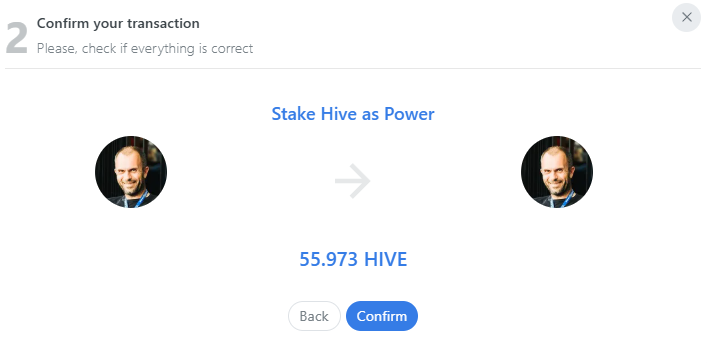Select the 55.973 HIVE amount text
The width and height of the screenshot is (707, 363).
[353, 259]
